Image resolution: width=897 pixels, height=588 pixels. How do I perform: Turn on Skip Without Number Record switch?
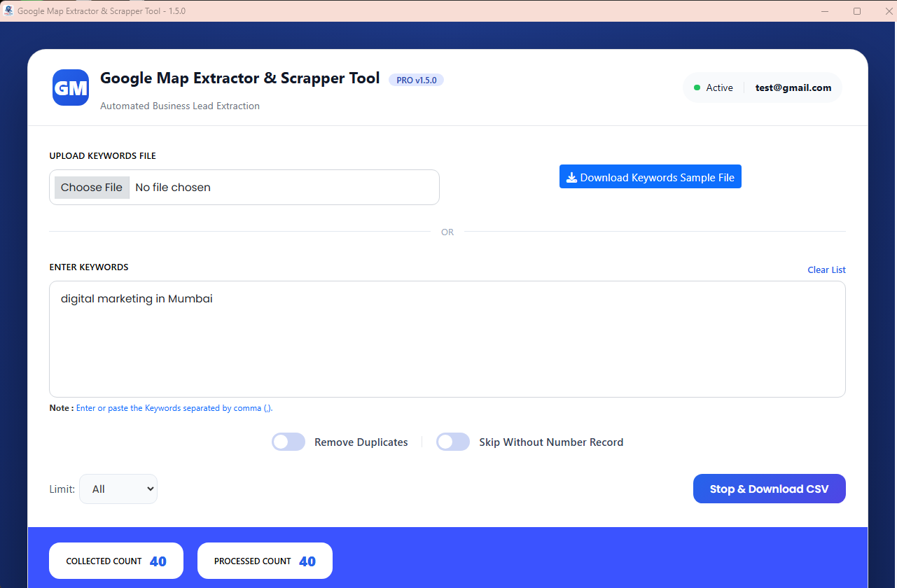[453, 442]
